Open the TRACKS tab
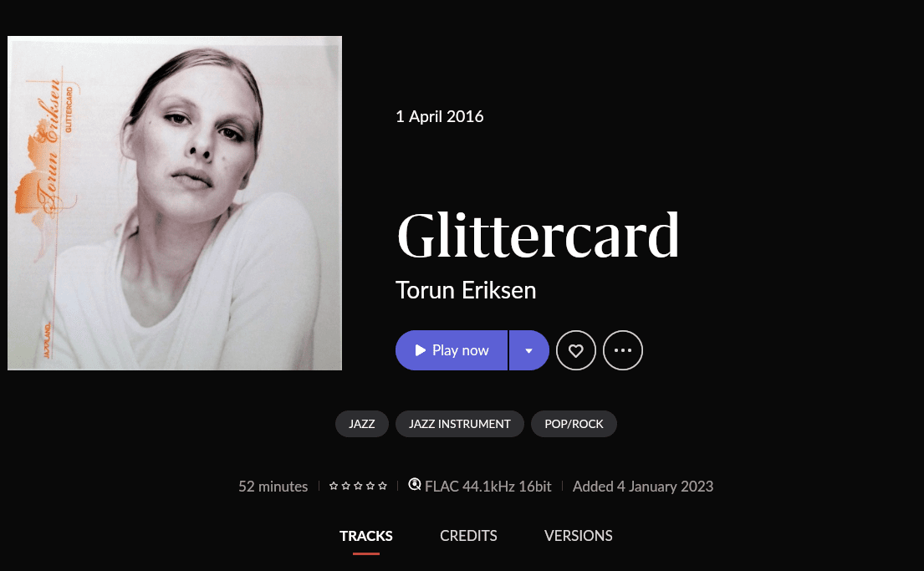This screenshot has height=571, width=924. click(x=366, y=536)
